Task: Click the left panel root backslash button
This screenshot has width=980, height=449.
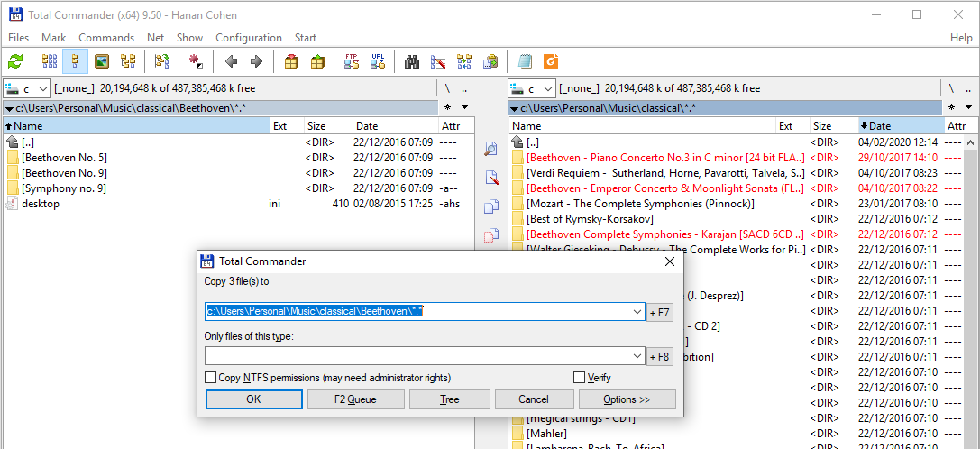Action: tap(447, 88)
